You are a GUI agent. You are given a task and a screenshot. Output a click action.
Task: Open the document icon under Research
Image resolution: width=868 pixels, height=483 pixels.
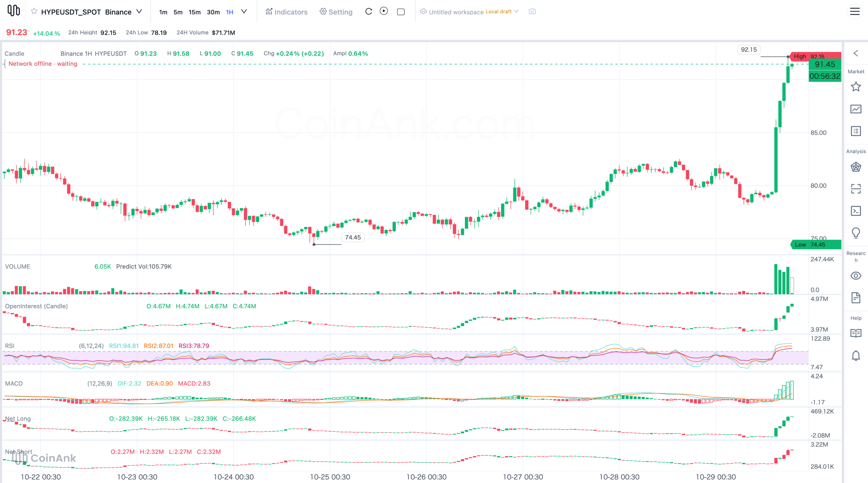pyautogui.click(x=856, y=298)
